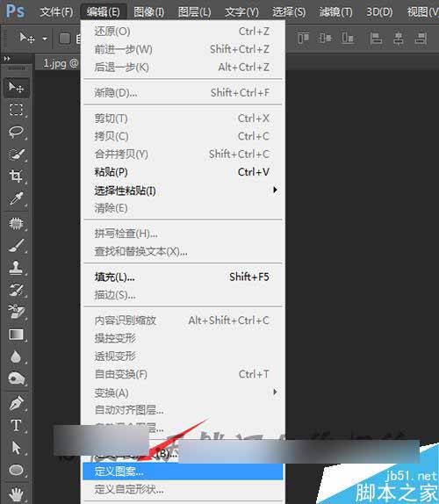
Task: Select the Path Selection tool
Action: tap(16, 448)
